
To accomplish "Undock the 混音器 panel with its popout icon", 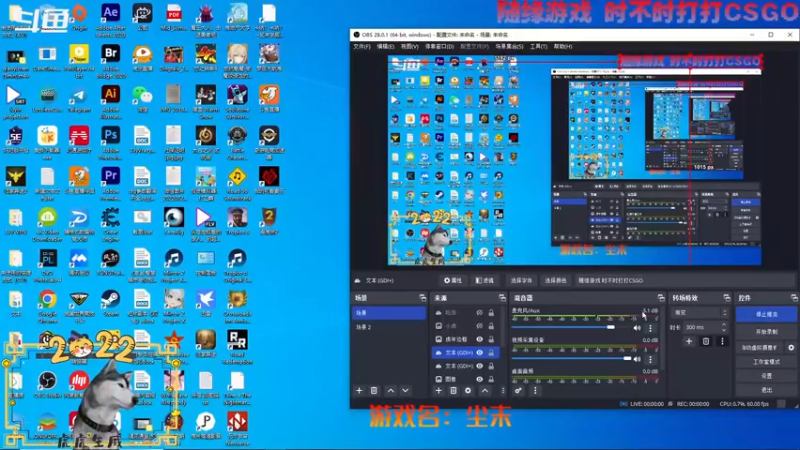I will pyautogui.click(x=661, y=297).
